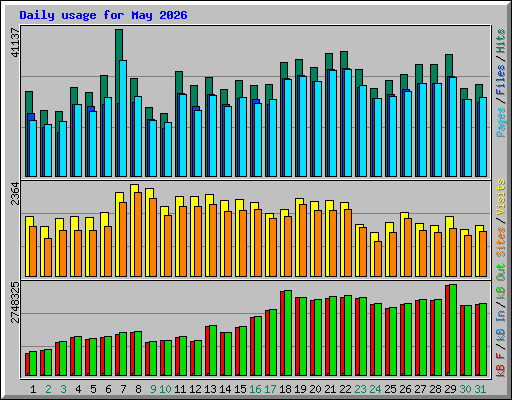
Task: Click the day 8 axis label
Action: [x=138, y=389]
